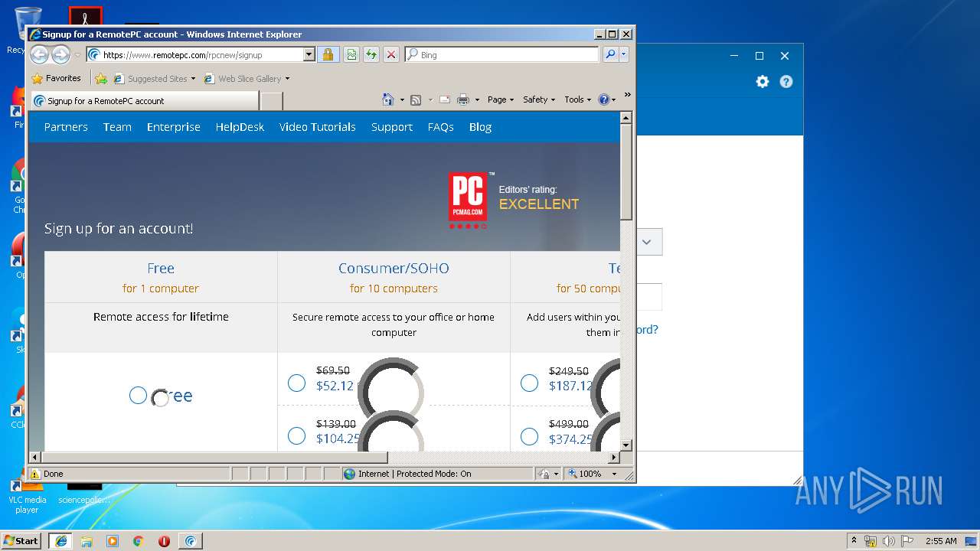Open FAQs link in site navigation

[441, 127]
